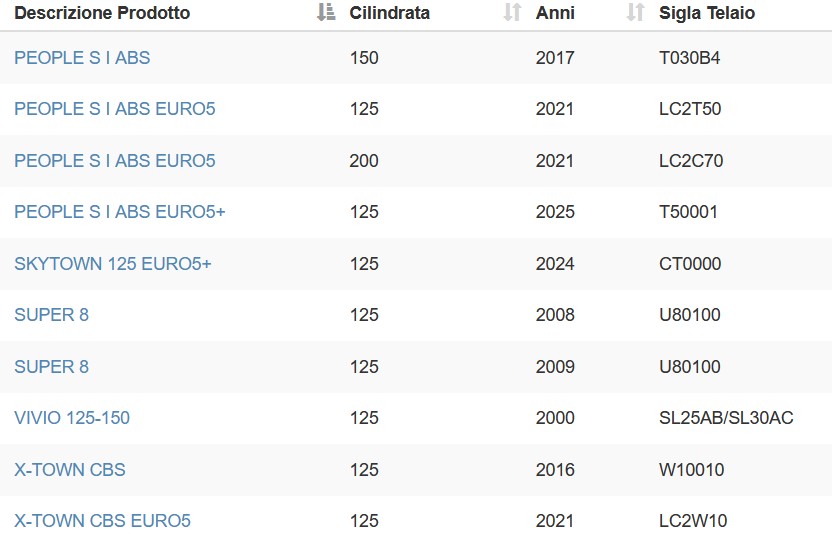Open X-TOWN CBS 2016 link

(70, 469)
